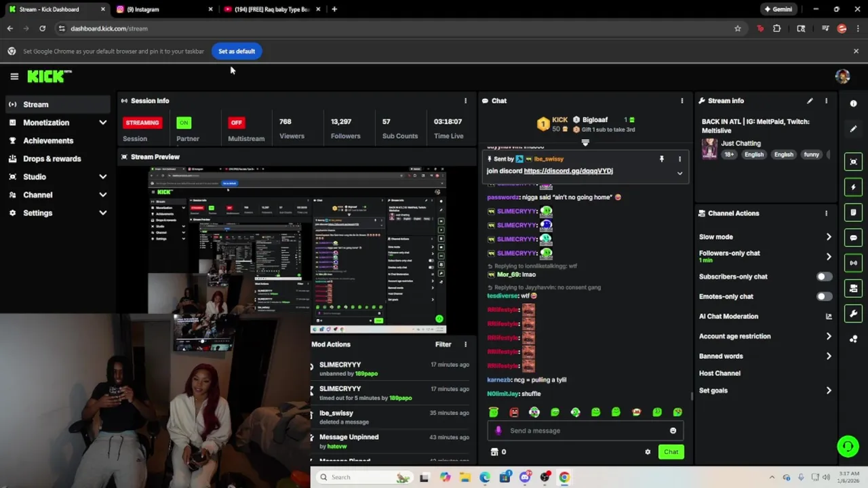Click Send a message input field
This screenshot has width=868, height=488.
coord(585,430)
